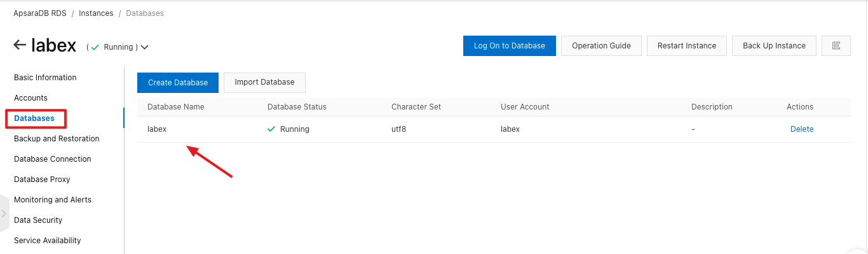
Task: Open Data Security section
Action: [x=38, y=220]
